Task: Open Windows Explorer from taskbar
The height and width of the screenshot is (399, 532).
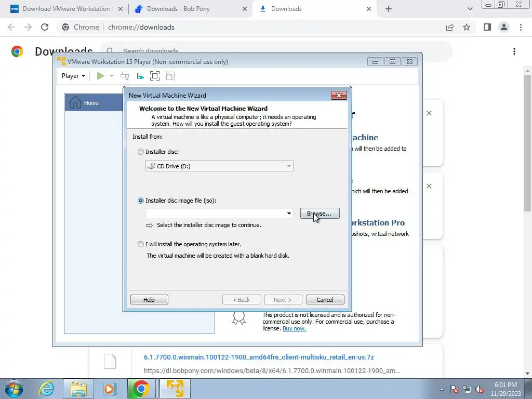Action: 78,389
